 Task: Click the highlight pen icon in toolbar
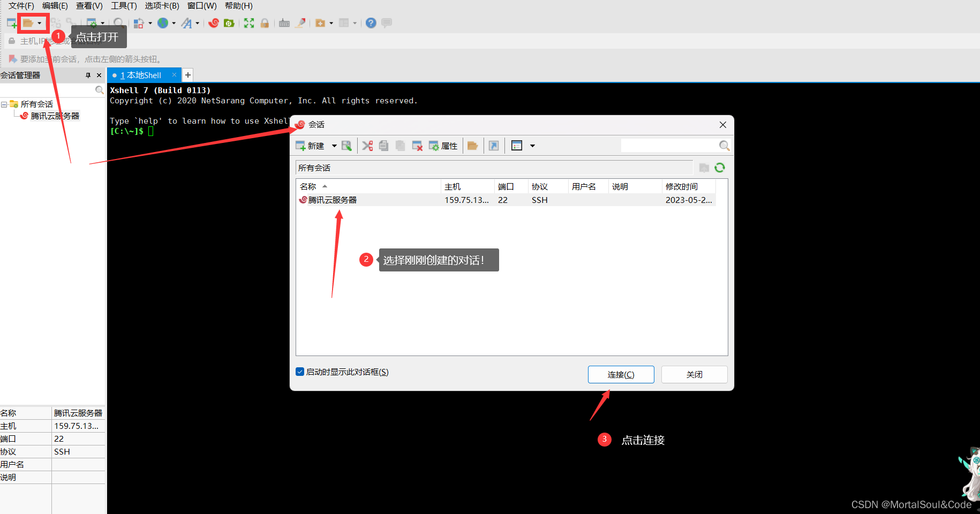coord(301,23)
